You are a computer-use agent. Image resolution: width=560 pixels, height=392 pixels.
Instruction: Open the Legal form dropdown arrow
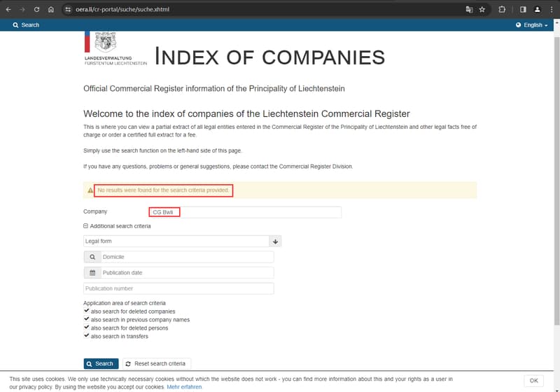(x=275, y=241)
